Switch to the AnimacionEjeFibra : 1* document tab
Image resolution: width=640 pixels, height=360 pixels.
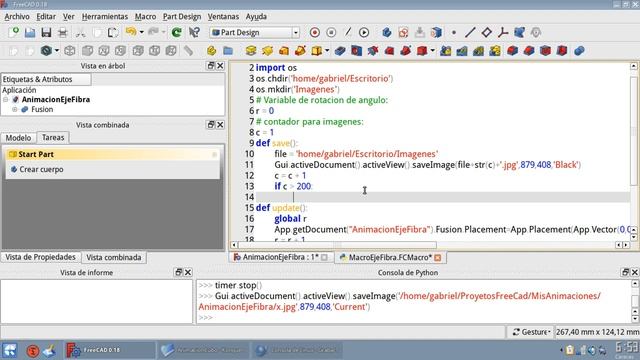tap(280, 257)
